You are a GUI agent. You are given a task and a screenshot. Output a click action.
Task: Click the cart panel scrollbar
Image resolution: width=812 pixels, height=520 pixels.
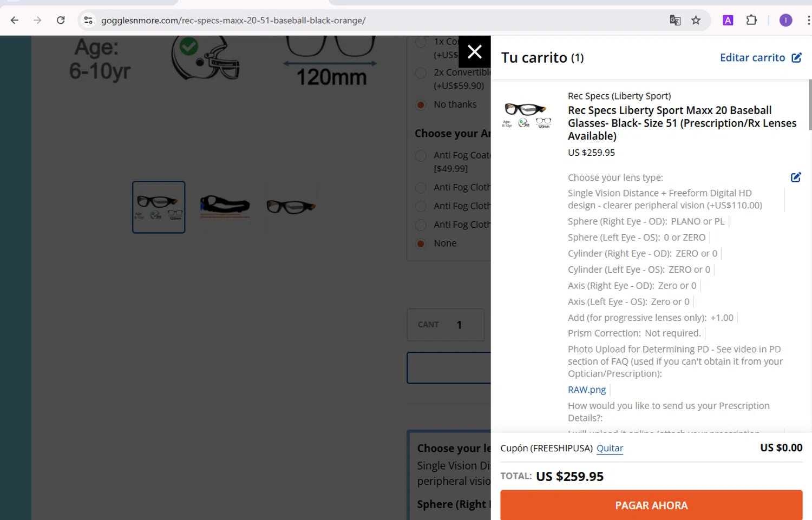tap(810, 105)
